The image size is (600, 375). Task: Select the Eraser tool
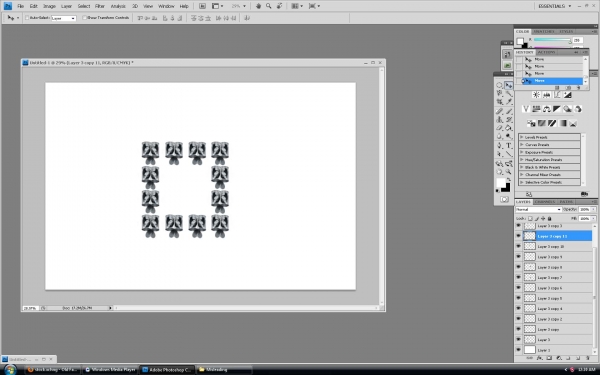500,128
